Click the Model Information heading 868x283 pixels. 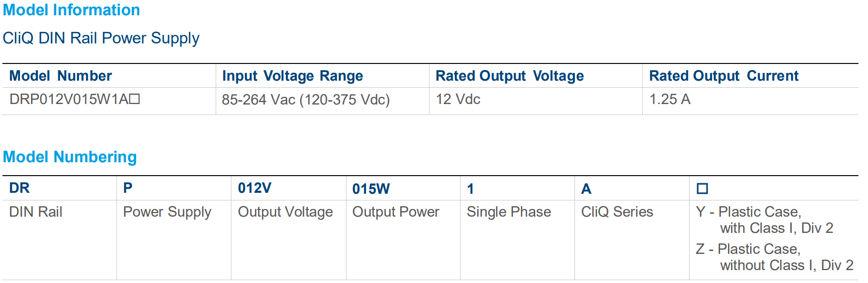72,10
